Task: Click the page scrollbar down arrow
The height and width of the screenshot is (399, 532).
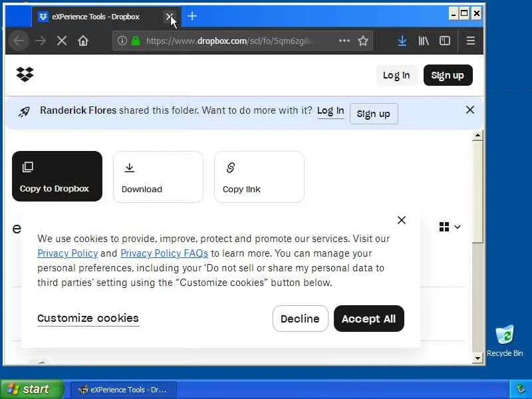Action: [477, 358]
